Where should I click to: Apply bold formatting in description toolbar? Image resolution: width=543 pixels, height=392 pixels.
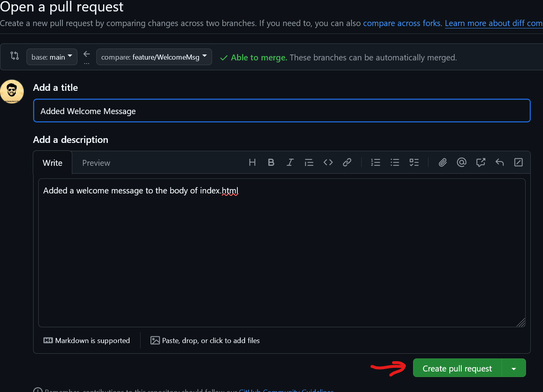pyautogui.click(x=271, y=162)
